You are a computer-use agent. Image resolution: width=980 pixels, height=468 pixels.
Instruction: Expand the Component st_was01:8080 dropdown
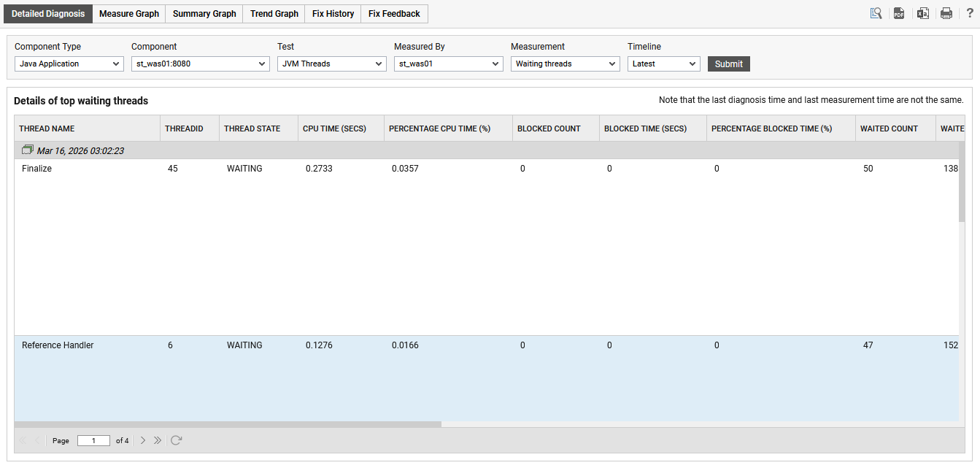pos(201,64)
